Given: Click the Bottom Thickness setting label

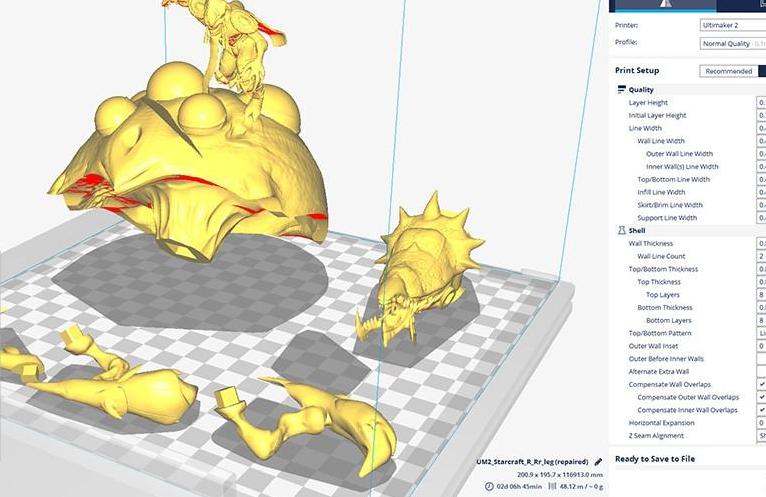Looking at the screenshot, I should click(x=664, y=307).
